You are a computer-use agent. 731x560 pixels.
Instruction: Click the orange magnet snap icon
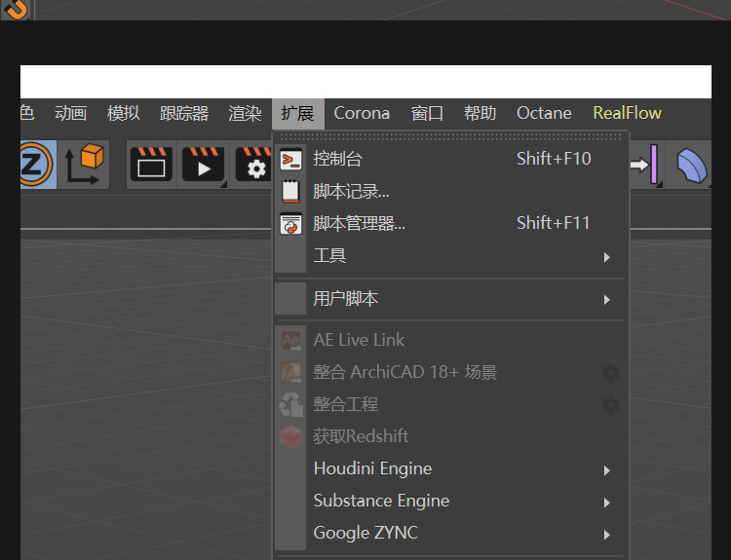click(16, 9)
